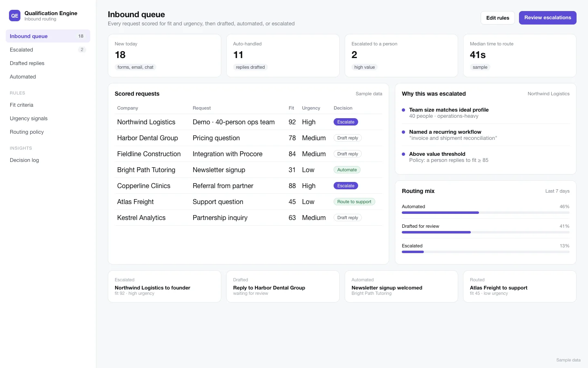Click the Decision column header
The image size is (588, 368).
click(x=343, y=108)
